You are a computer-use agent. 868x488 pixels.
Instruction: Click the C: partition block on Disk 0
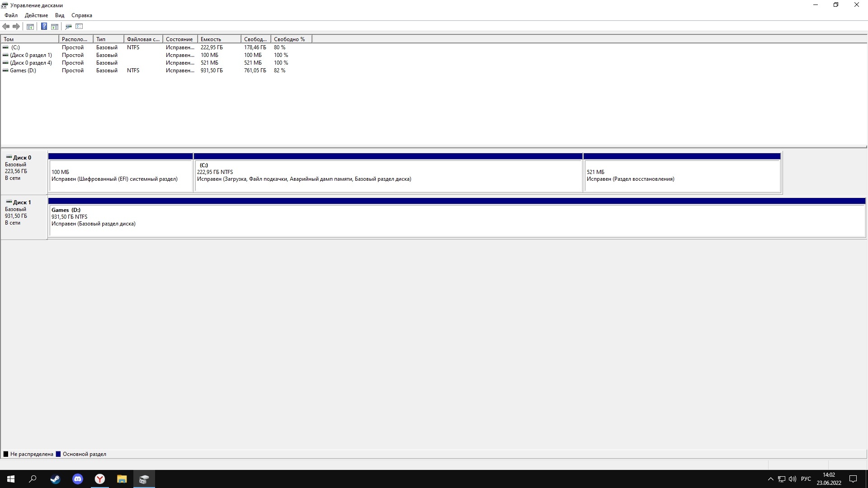coord(387,172)
